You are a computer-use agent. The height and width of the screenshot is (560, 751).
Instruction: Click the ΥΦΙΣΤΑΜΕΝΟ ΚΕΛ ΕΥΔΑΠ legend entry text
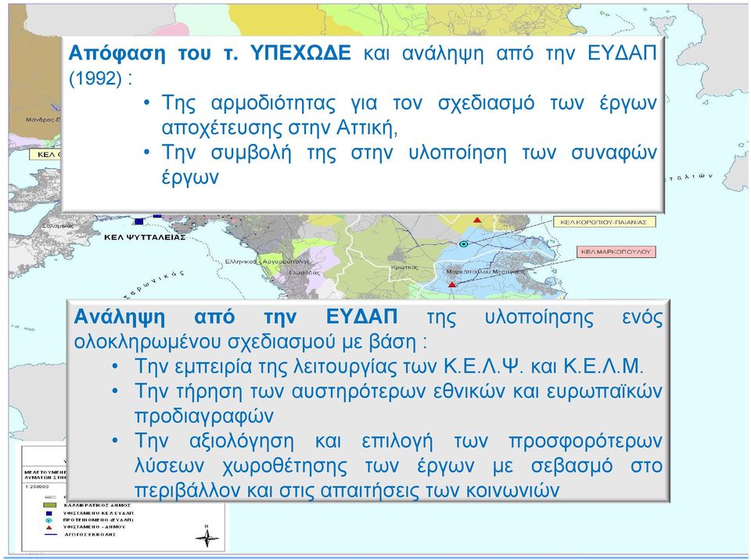pos(99,512)
